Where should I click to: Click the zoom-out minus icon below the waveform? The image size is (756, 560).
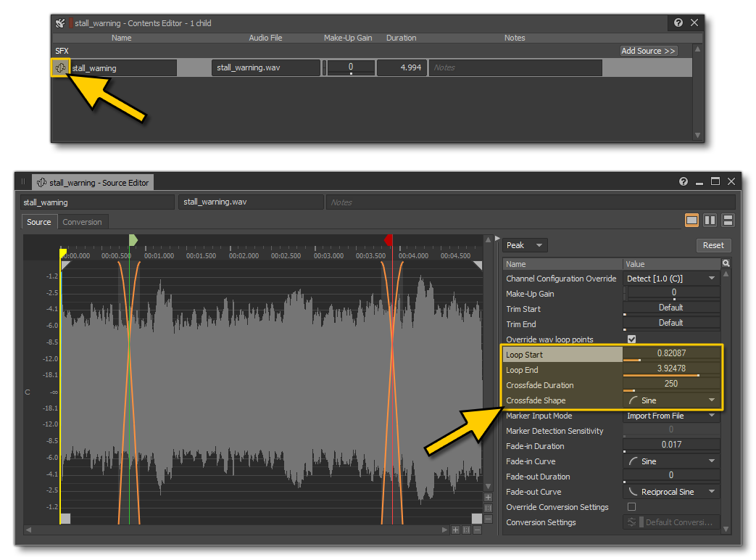(x=478, y=530)
